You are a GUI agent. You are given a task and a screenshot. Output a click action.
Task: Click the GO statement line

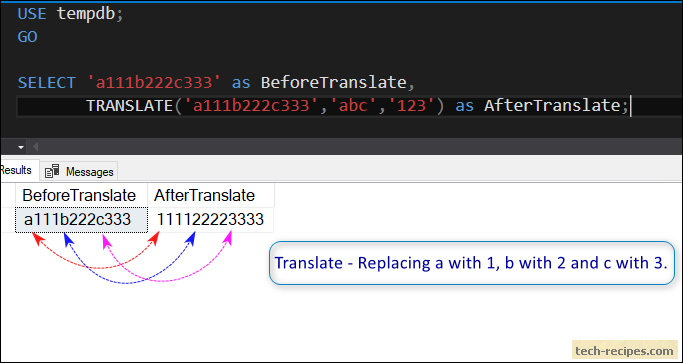(27, 37)
